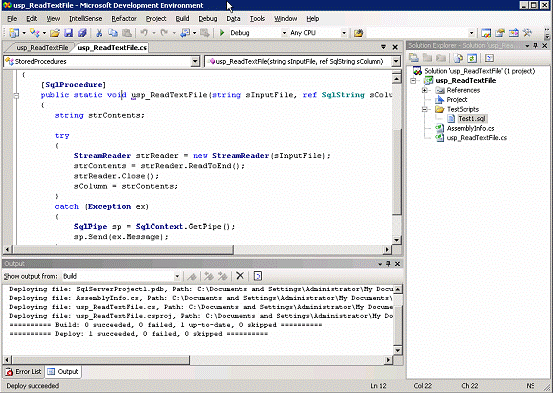553x393 pixels.
Task: Select AssemblyInfo.cs in Solution Explorer
Action: click(x=470, y=128)
